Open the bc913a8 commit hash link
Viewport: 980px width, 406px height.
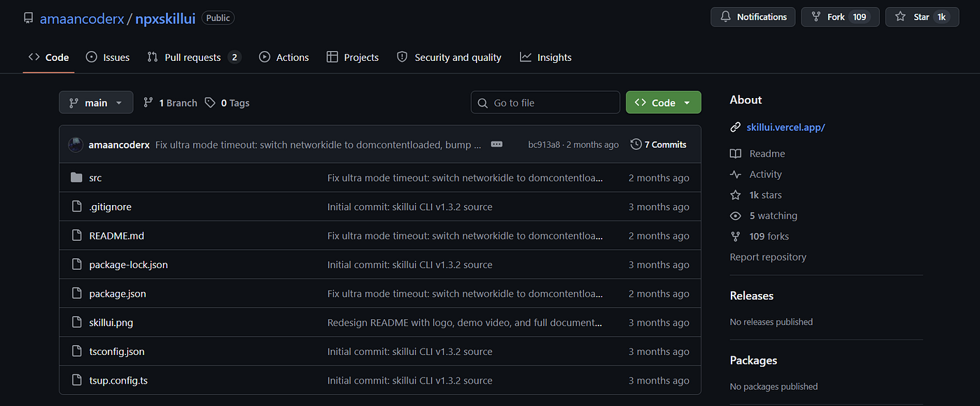(x=544, y=145)
